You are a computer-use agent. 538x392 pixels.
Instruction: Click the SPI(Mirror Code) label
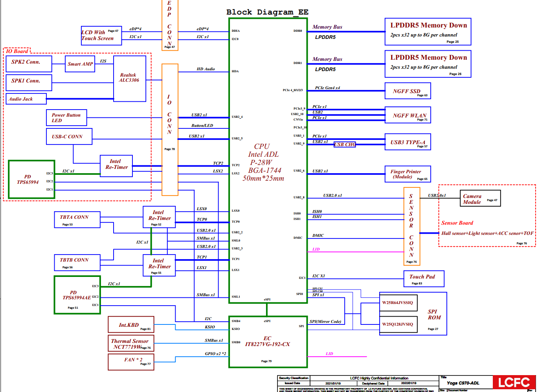point(325,322)
